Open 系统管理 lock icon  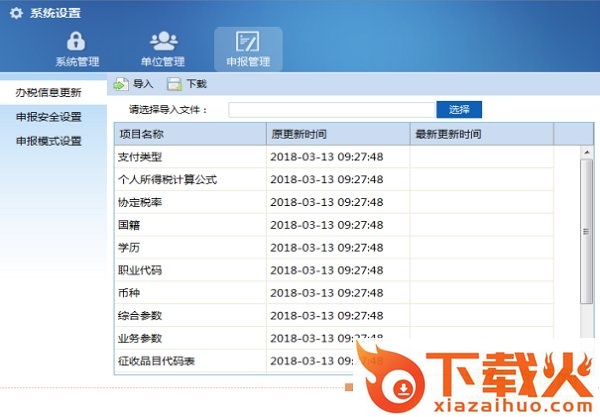[x=76, y=41]
